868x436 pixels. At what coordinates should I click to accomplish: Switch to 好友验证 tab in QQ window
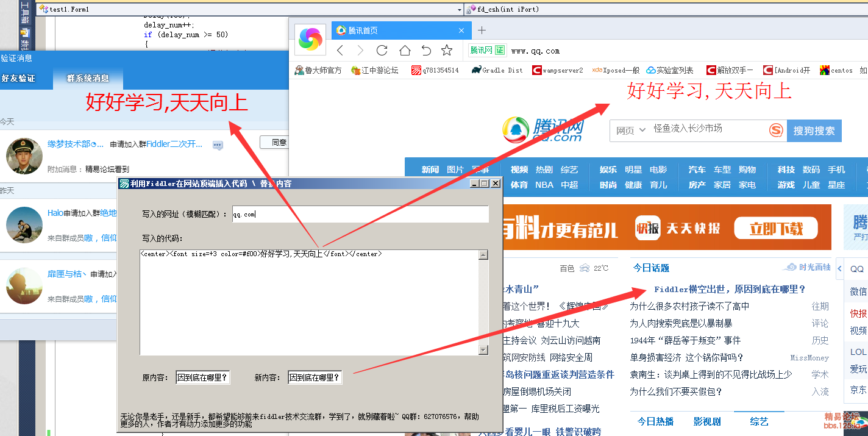(x=18, y=78)
